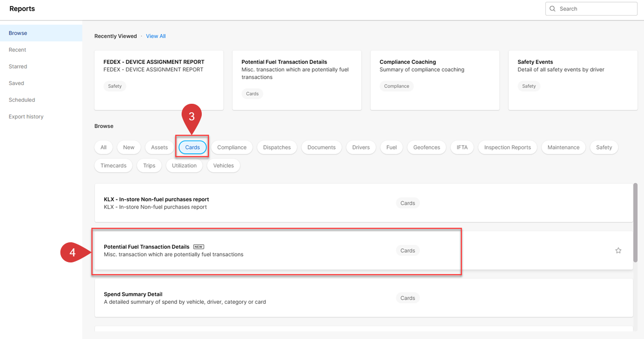Click the View All link
Screen dimensions: 644x339
pos(155,36)
